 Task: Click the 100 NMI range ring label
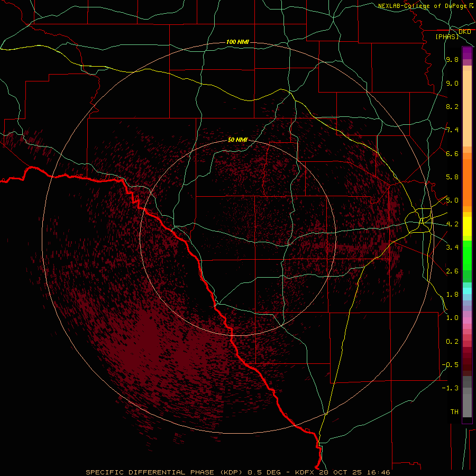click(x=237, y=42)
